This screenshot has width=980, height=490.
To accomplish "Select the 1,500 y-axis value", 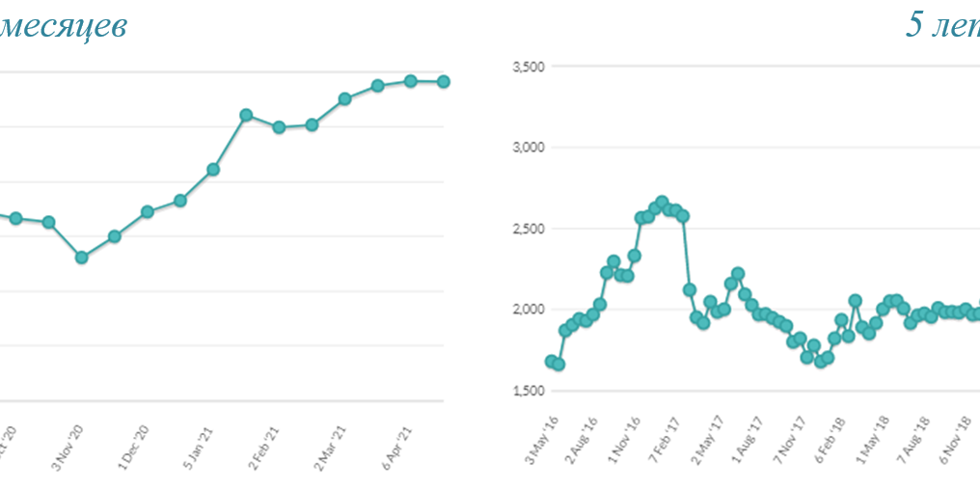I will coord(528,391).
